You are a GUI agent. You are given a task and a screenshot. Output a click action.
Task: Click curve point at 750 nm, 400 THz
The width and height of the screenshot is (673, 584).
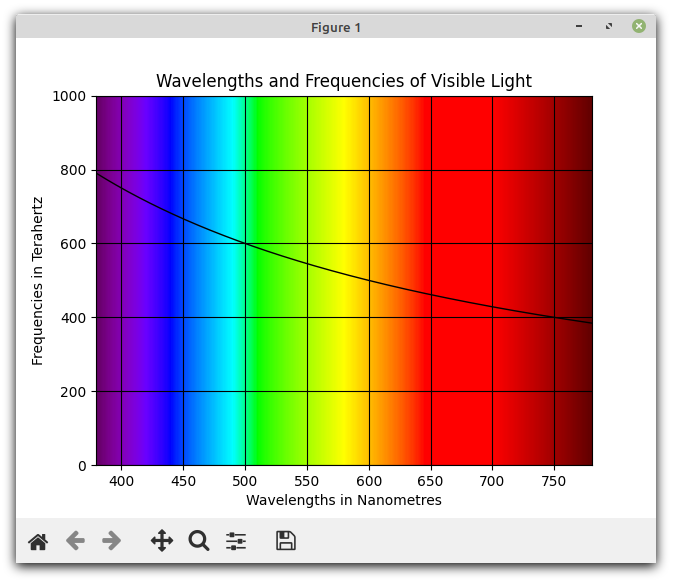click(x=555, y=318)
